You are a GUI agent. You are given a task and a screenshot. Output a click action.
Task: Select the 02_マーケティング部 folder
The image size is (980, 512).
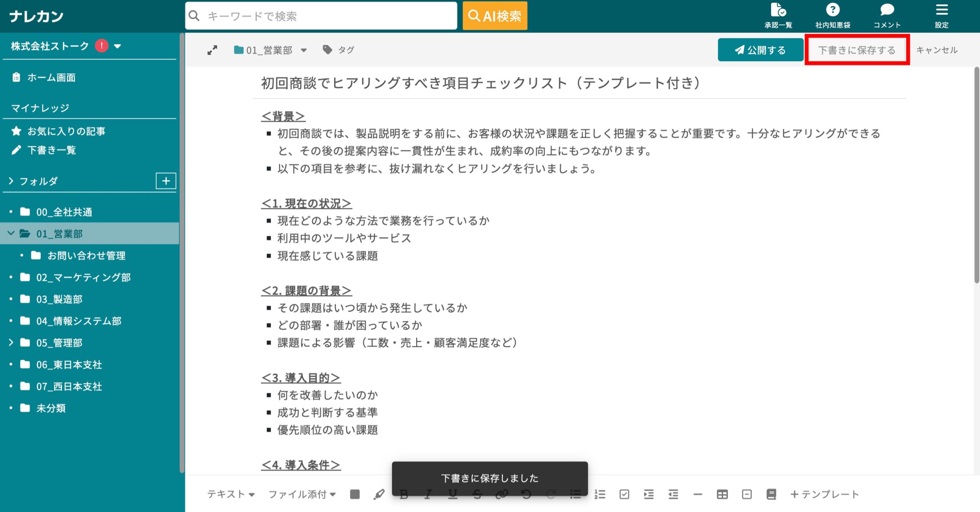coord(83,277)
